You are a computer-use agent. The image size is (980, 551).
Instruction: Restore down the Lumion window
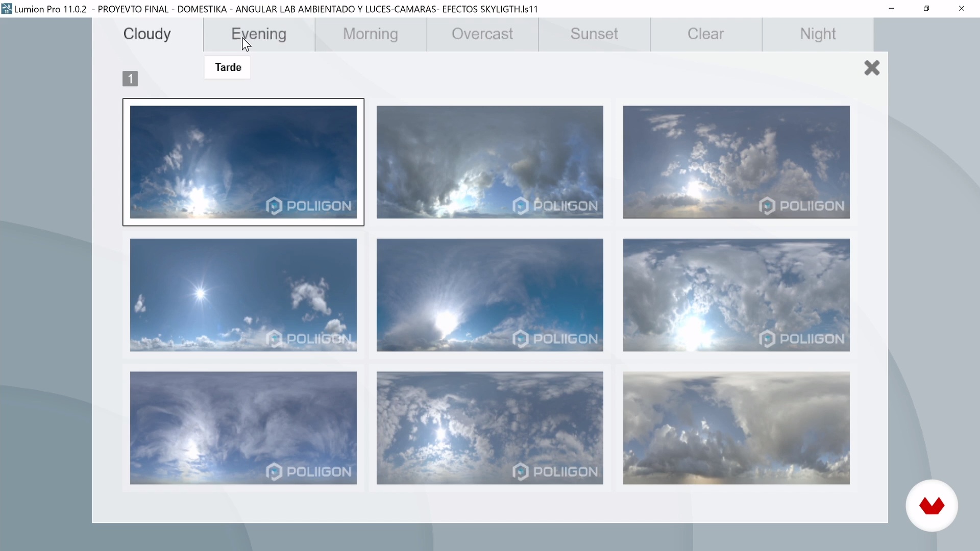point(926,9)
